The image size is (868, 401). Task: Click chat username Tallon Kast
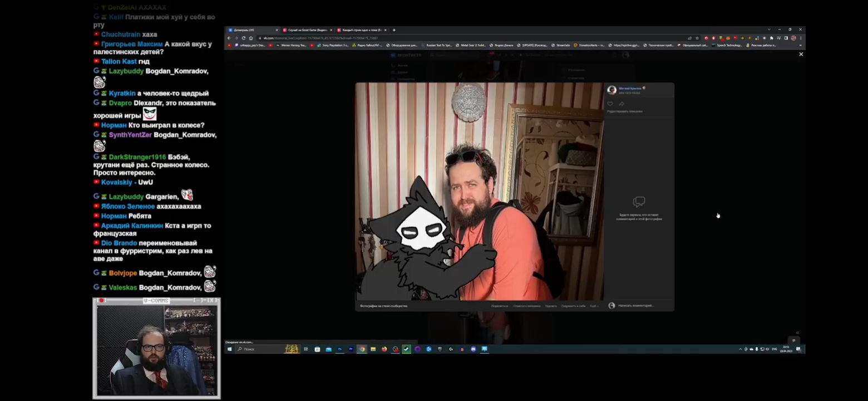[x=119, y=61]
